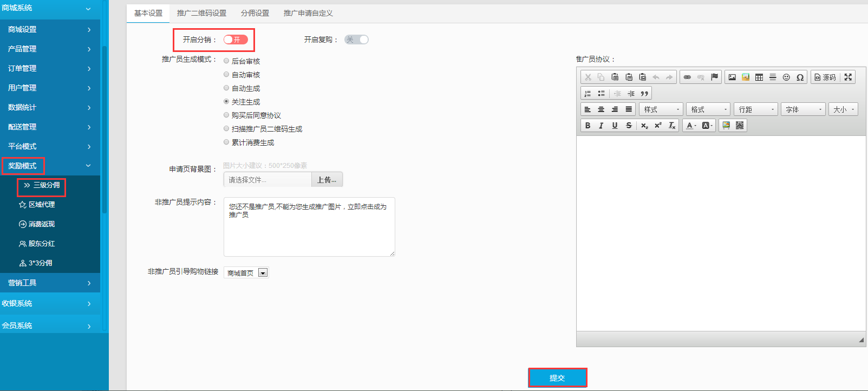
Task: Switch to the 分佣设置 tab
Action: (x=255, y=13)
